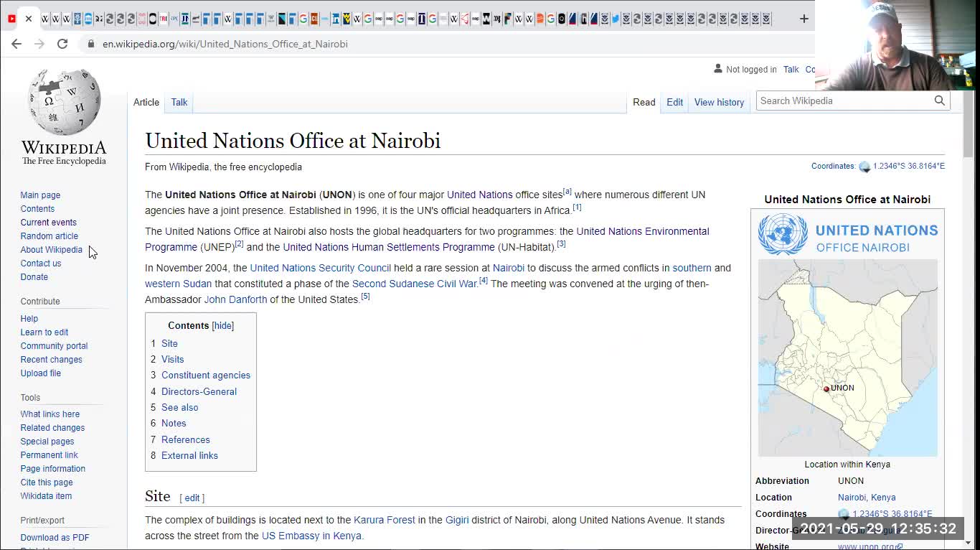The width and height of the screenshot is (980, 550).
Task: Open Kenya link in infobox Location
Action: point(883,498)
